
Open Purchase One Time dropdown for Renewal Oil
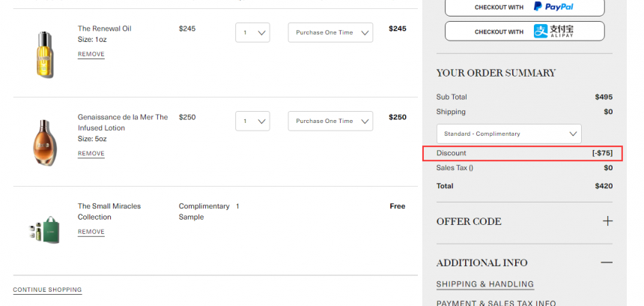tap(331, 32)
